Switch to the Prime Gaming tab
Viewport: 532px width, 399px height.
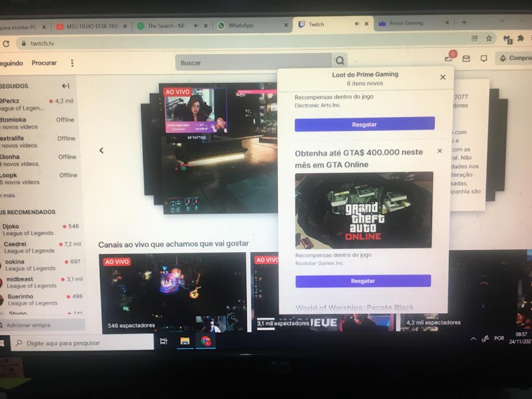(x=413, y=23)
